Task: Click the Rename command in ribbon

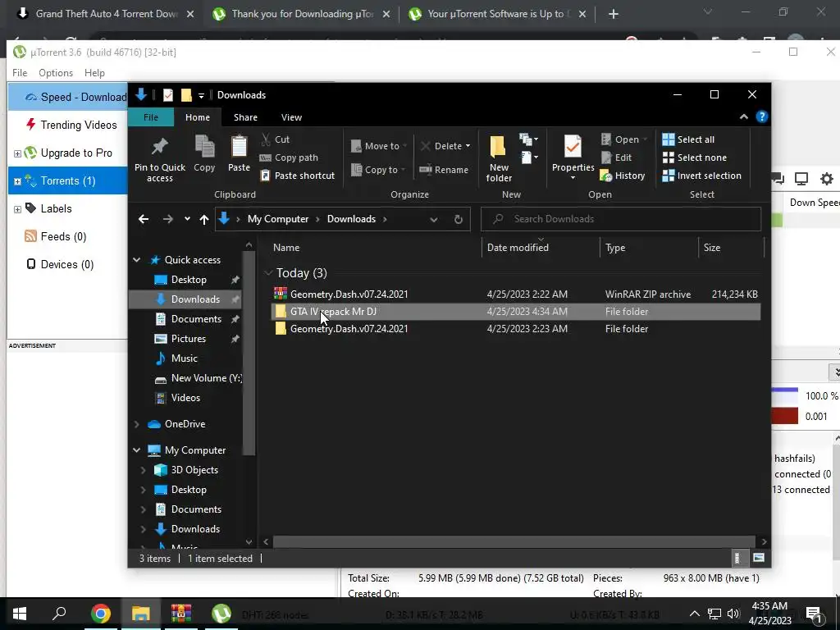Action: pyautogui.click(x=444, y=170)
